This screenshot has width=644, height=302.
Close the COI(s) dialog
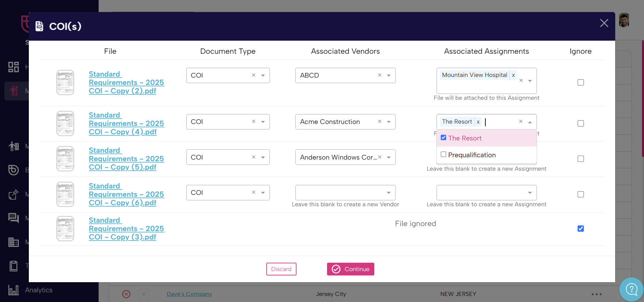(604, 23)
